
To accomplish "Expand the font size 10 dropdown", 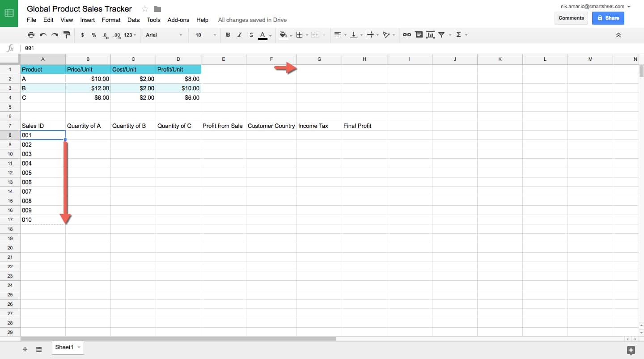I will pyautogui.click(x=205, y=35).
